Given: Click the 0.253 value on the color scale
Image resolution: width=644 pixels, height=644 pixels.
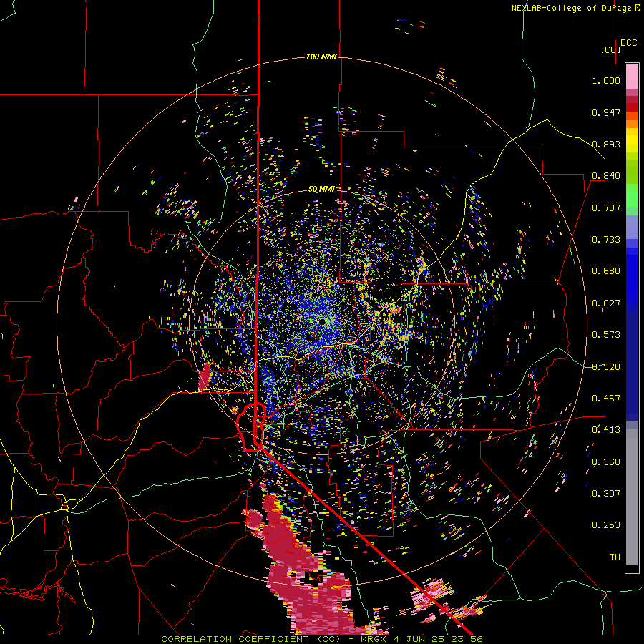Looking at the screenshot, I should click(606, 525).
